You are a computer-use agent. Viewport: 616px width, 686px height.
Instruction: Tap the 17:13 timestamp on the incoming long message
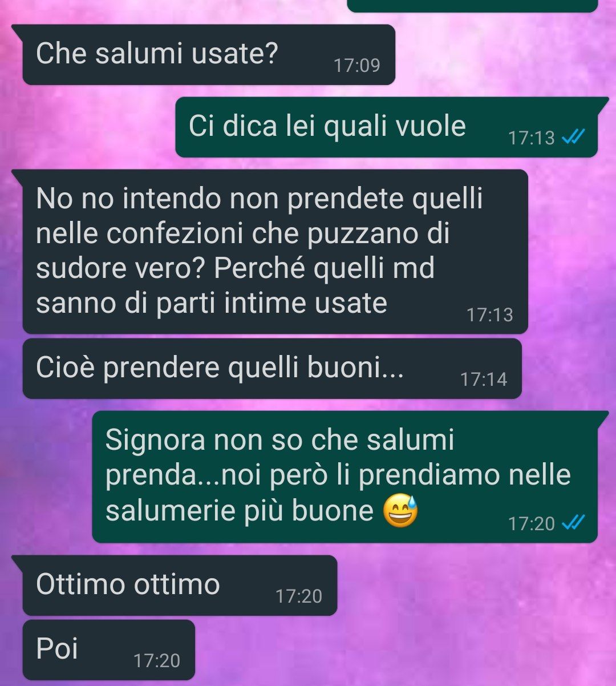tap(490, 315)
